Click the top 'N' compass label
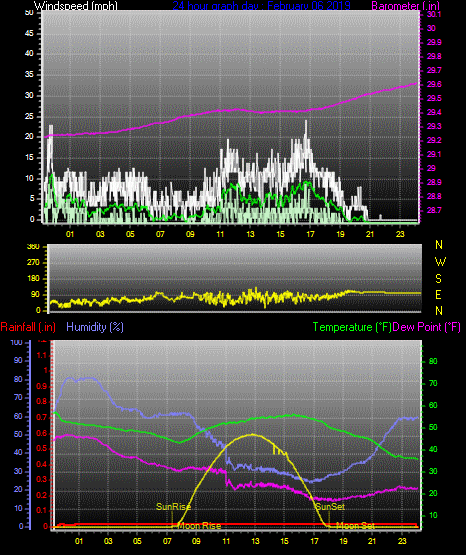The width and height of the screenshot is (466, 555). point(439,245)
